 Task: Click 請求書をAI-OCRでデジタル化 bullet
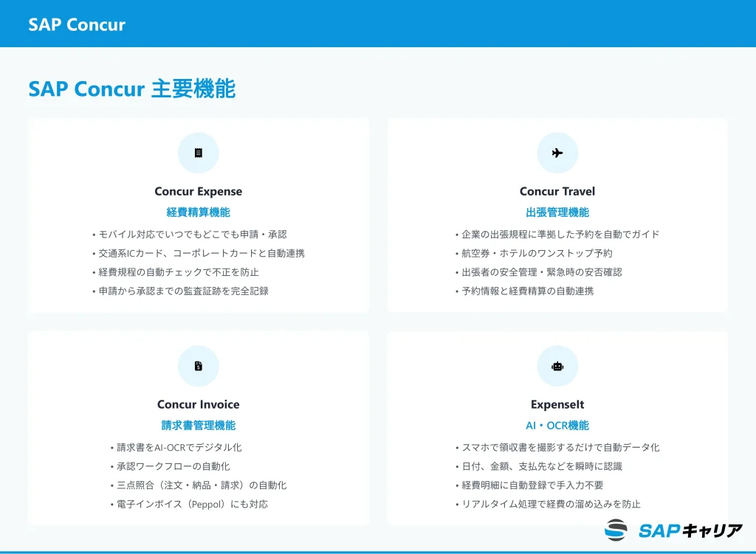click(176, 448)
